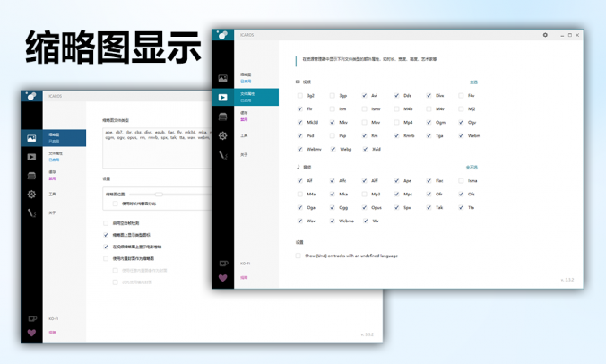606x364 pixels.
Task: Open the cache stack icon in front window sidebar
Action: click(x=222, y=117)
